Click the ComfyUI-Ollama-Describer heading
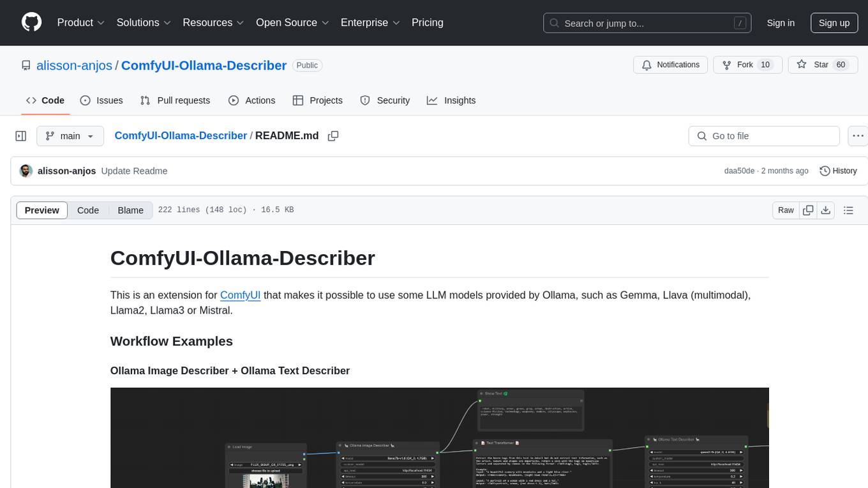The width and height of the screenshot is (868, 488). click(x=243, y=258)
